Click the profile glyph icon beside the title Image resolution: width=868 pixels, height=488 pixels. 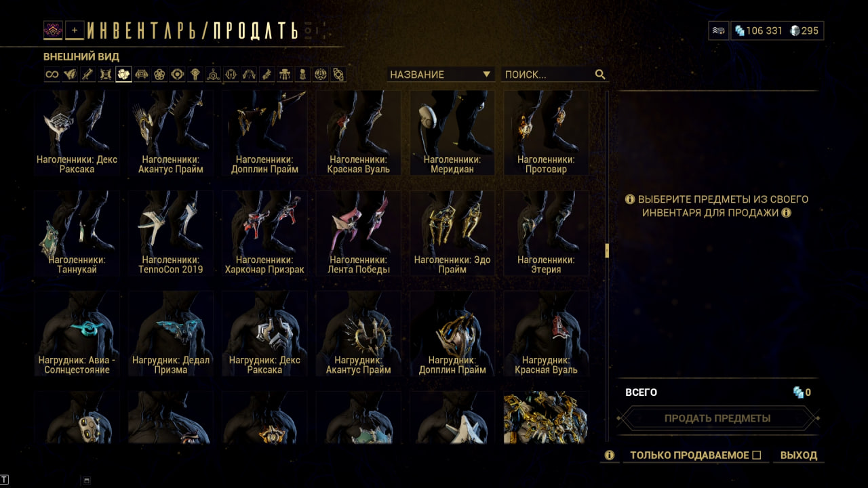(x=53, y=30)
